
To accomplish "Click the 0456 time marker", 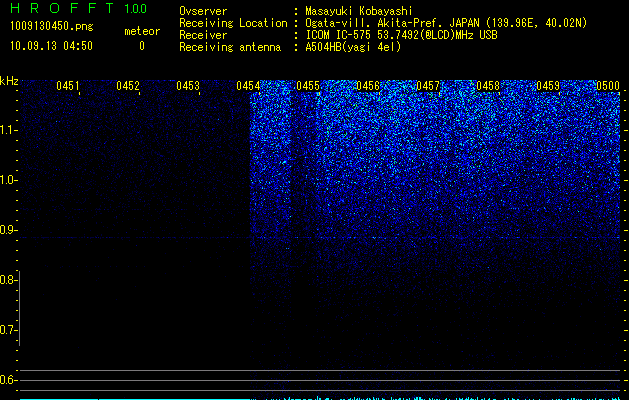I will click(x=368, y=86).
